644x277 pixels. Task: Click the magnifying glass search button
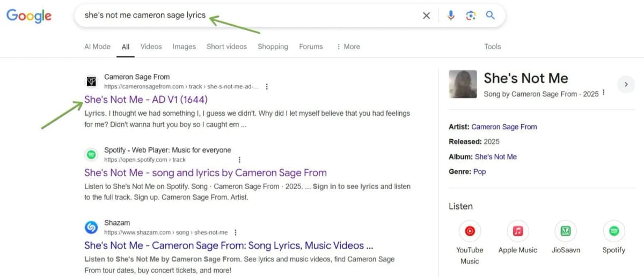click(490, 15)
